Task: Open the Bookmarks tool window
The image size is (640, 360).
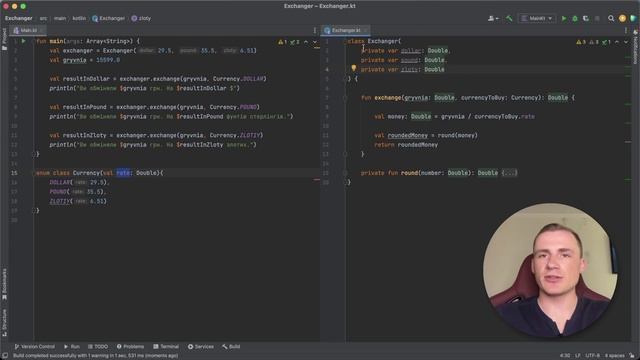Action: [x=4, y=284]
